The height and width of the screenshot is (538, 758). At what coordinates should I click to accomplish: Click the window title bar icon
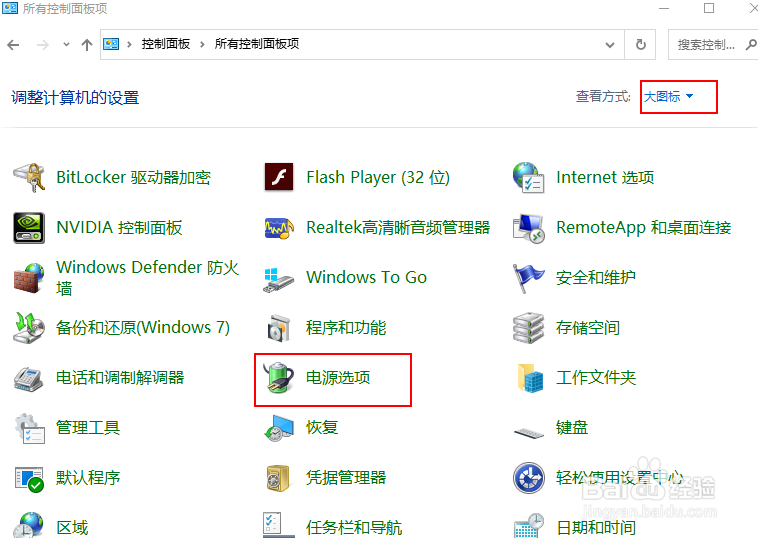click(x=10, y=8)
